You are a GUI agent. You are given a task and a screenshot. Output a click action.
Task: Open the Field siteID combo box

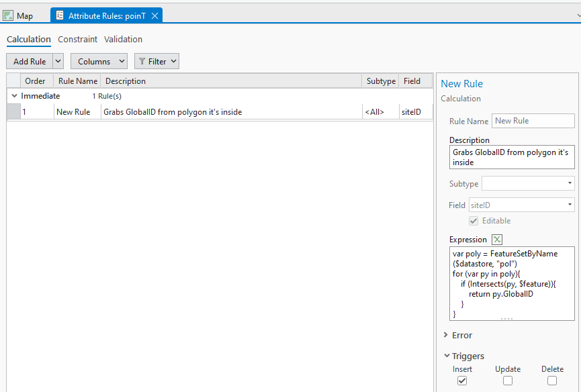pyautogui.click(x=522, y=205)
